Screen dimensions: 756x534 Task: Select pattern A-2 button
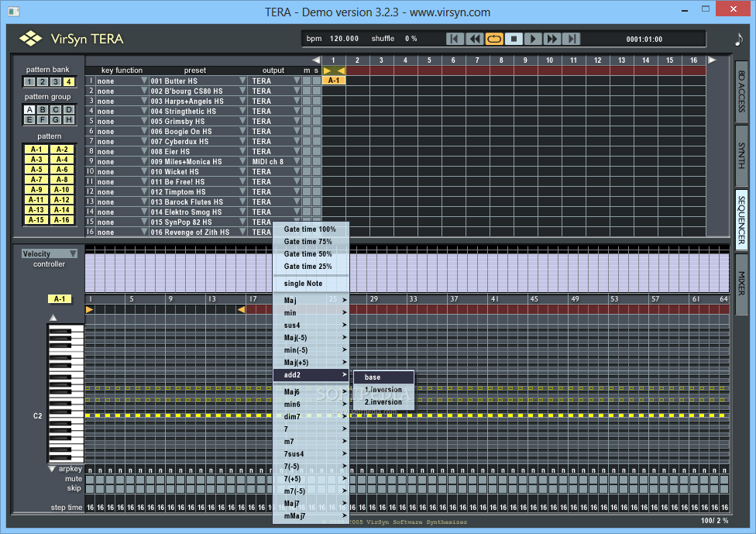pos(62,149)
